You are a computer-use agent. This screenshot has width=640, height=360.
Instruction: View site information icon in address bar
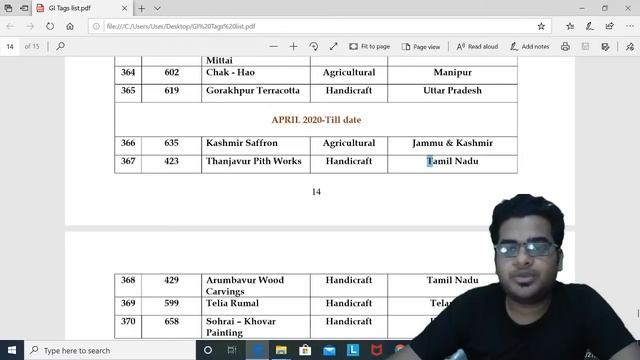point(96,26)
